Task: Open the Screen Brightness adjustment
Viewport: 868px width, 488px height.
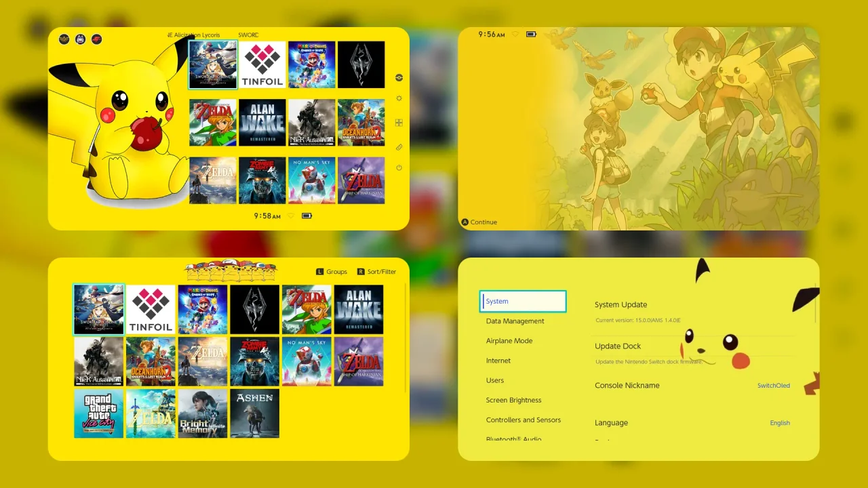Action: pyautogui.click(x=513, y=400)
